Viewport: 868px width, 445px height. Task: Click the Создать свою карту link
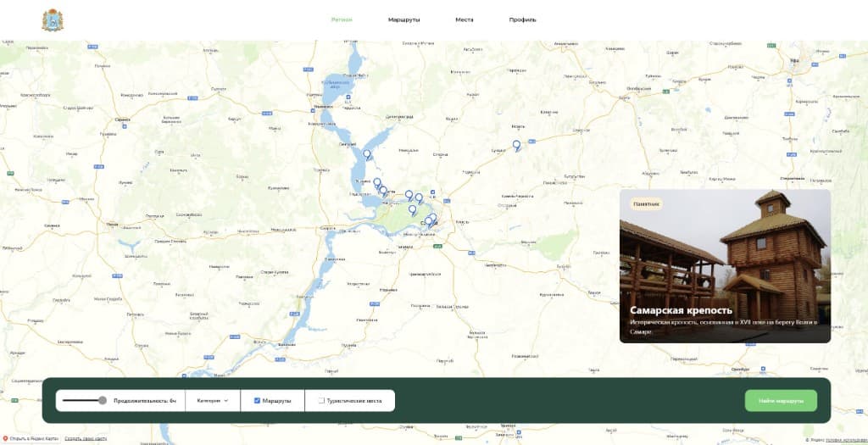[x=86, y=439]
